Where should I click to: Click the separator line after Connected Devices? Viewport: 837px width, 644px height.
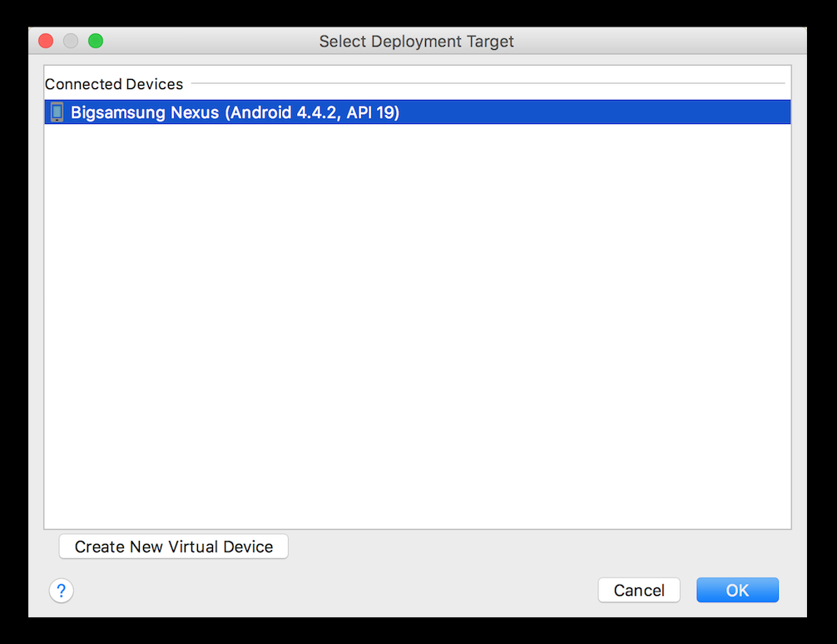(x=488, y=83)
